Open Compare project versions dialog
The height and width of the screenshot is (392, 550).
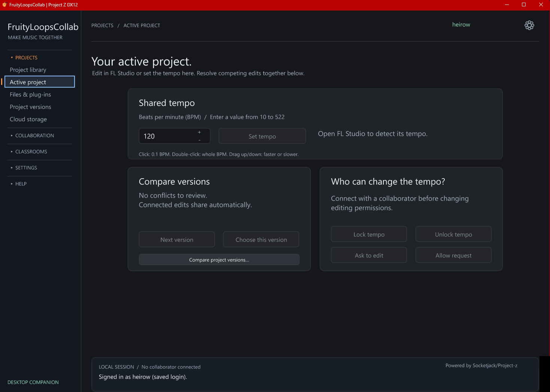[219, 260]
